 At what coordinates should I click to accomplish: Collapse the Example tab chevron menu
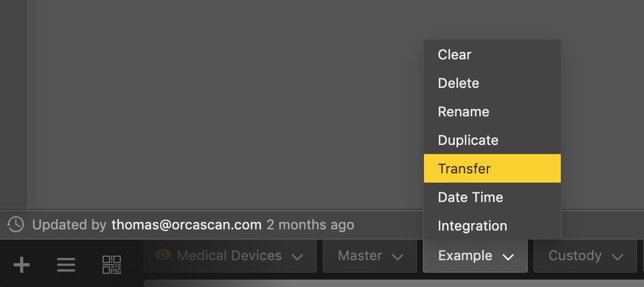coord(508,257)
